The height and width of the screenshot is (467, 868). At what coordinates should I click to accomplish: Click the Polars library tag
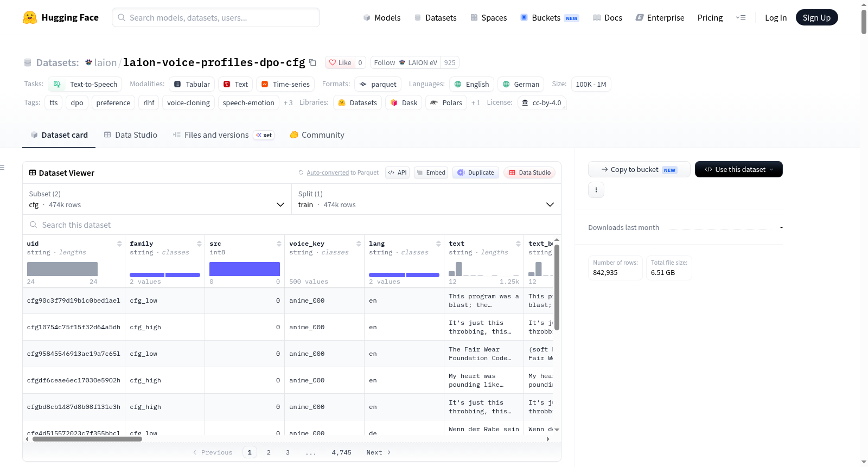click(446, 103)
